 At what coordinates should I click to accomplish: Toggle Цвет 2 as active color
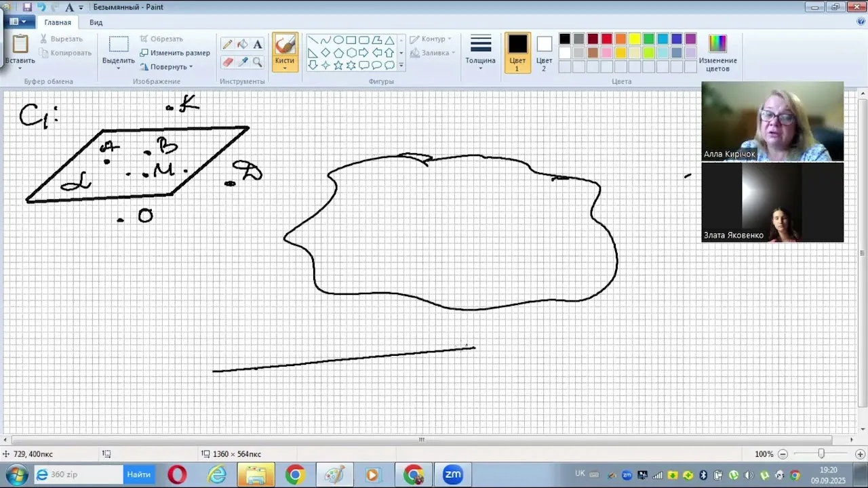coord(544,52)
